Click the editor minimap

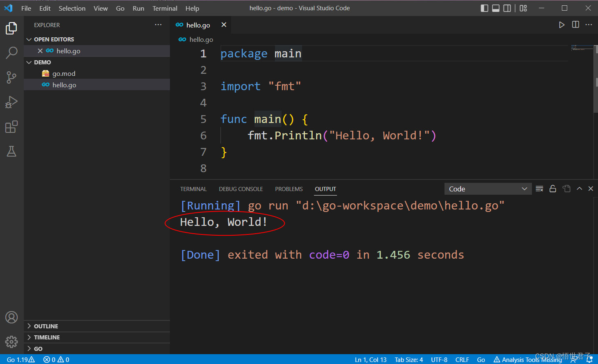[581, 48]
